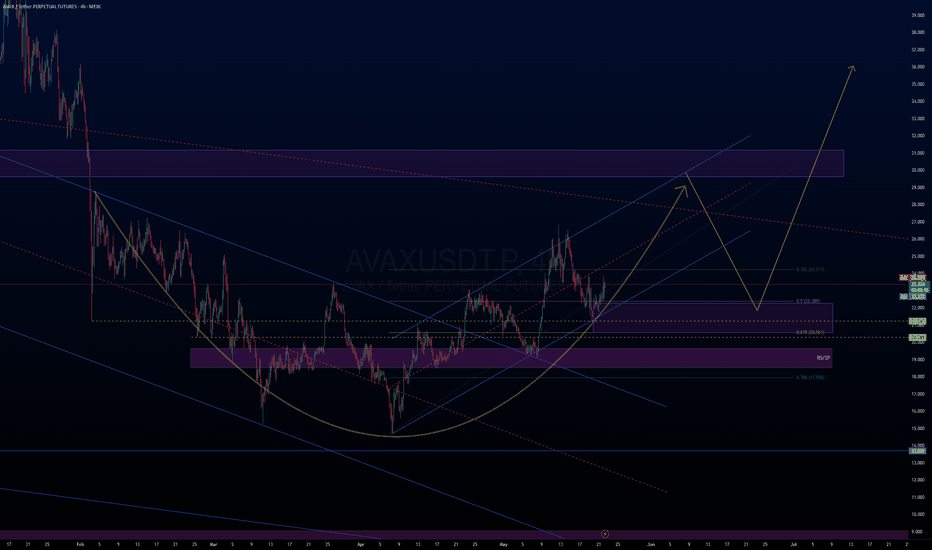
Task: Click the AVAX / Tether PERPETUAL FUTURES chart title
Action: point(51,7)
